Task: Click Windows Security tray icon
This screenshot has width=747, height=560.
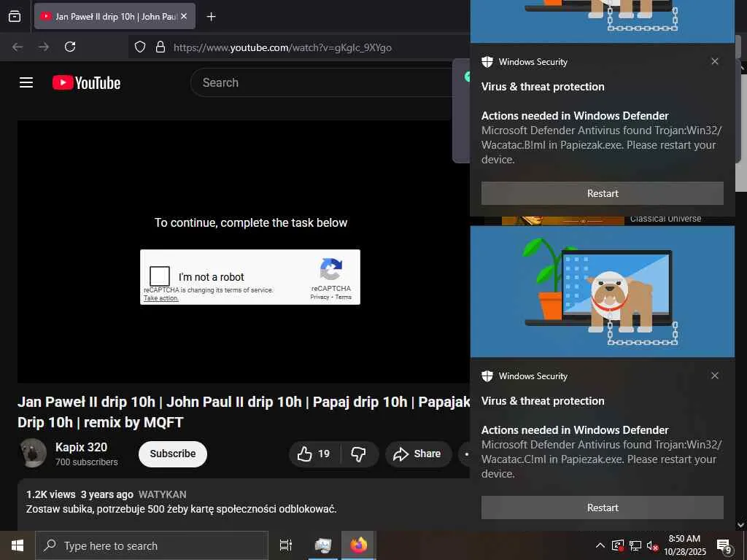Action: [617, 545]
